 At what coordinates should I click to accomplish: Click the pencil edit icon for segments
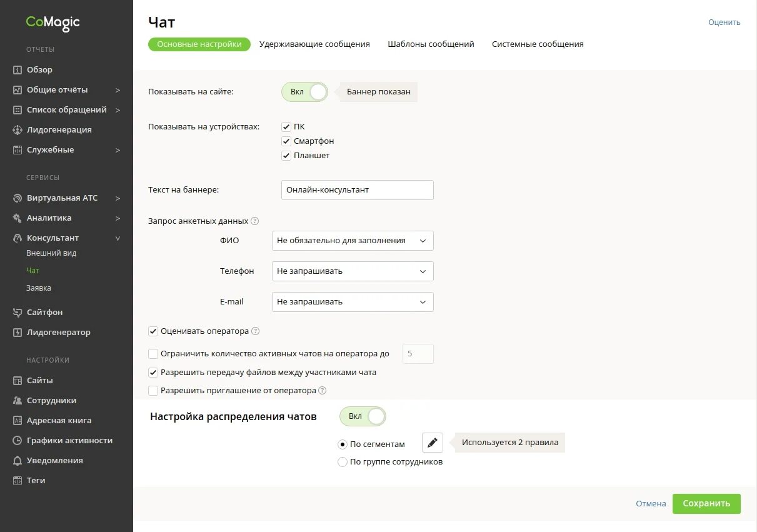click(x=433, y=443)
